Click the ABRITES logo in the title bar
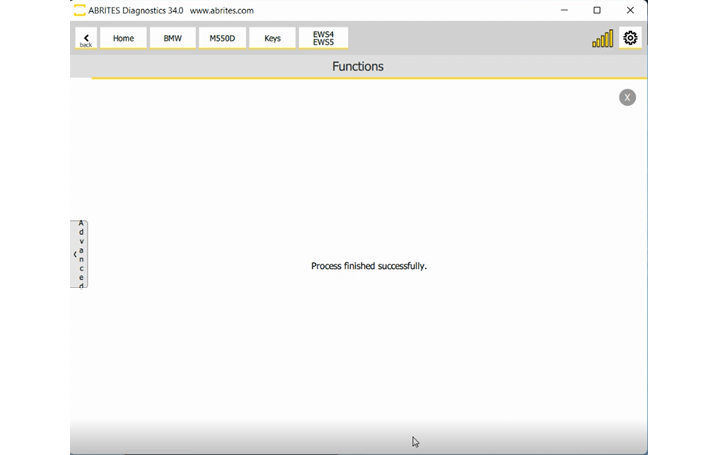The width and height of the screenshot is (719, 455). coord(80,10)
